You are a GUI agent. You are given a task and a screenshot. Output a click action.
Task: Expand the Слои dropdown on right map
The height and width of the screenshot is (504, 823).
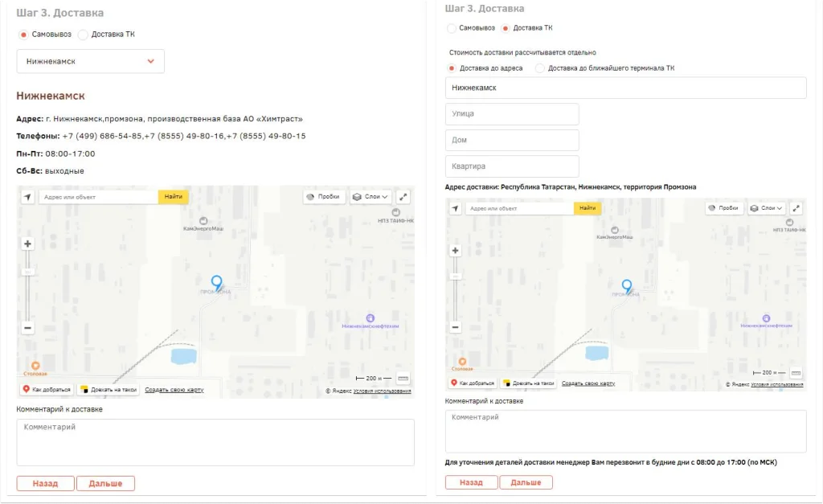click(x=768, y=208)
